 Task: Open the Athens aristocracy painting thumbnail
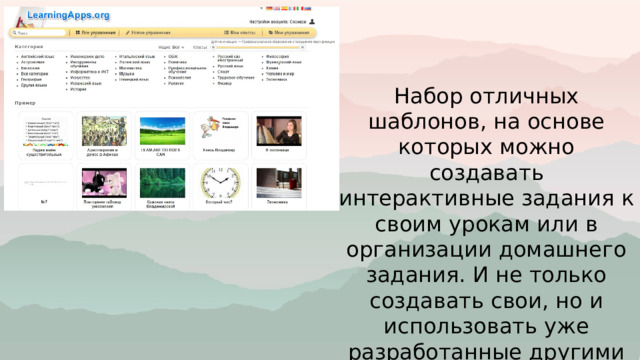(x=104, y=131)
